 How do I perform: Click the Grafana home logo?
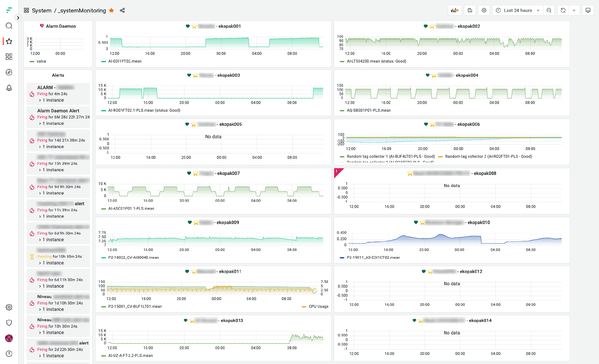click(x=9, y=10)
